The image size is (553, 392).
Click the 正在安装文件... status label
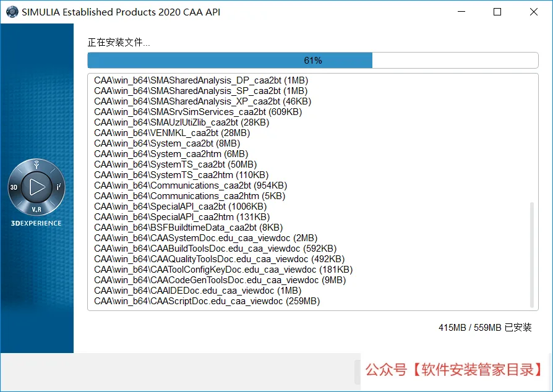pyautogui.click(x=119, y=42)
